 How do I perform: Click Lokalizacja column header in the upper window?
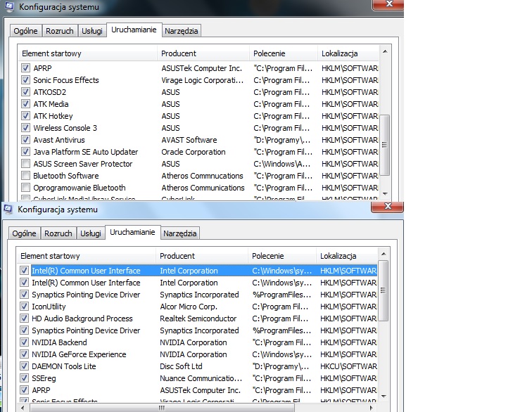(348, 53)
